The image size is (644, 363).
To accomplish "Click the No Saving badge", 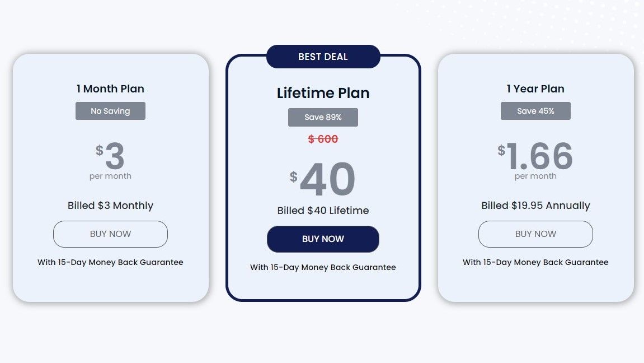I will (x=110, y=110).
